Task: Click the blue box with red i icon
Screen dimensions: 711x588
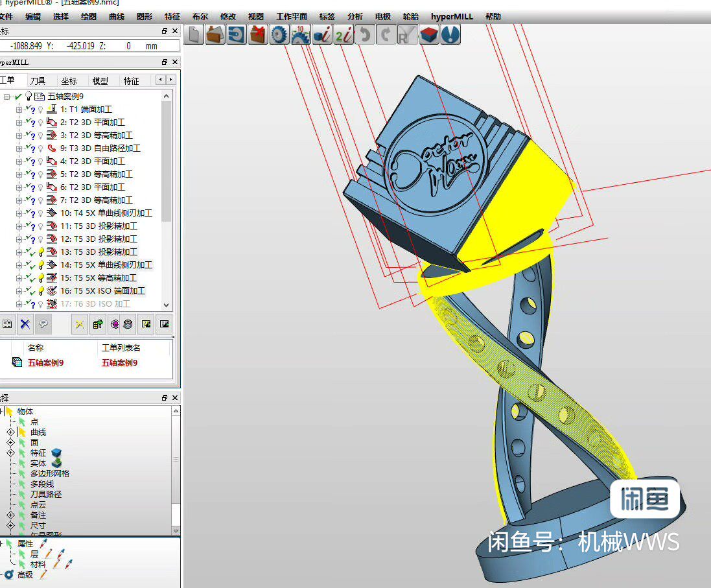Action: pos(321,35)
